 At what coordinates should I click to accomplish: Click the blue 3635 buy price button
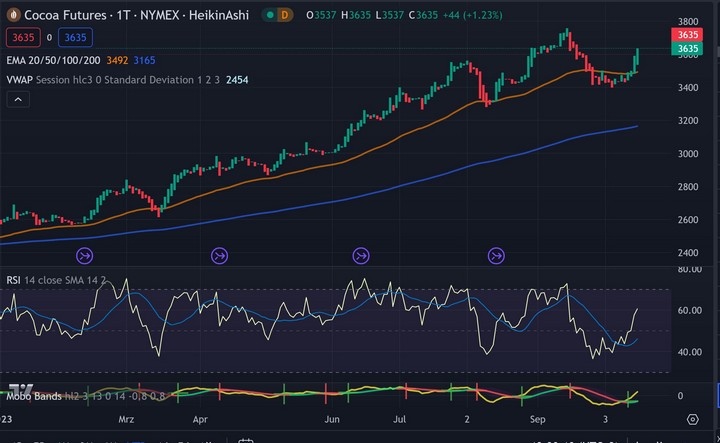(75, 38)
